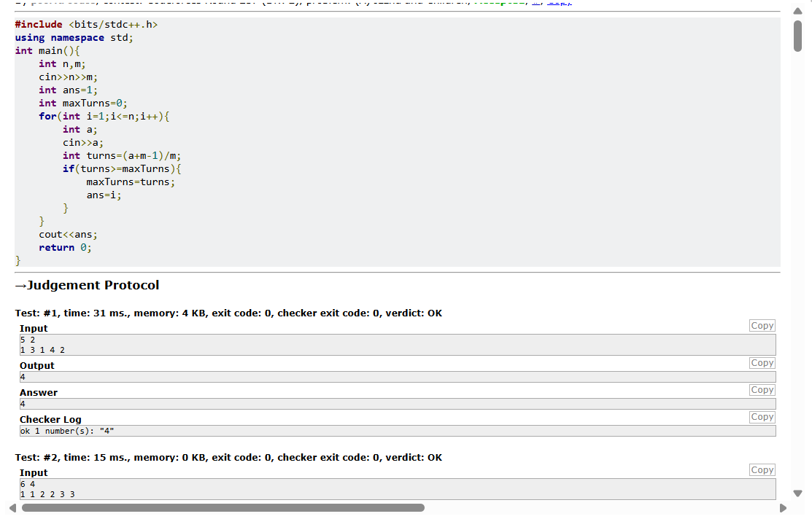
Task: Click inside the Test #2 Input box
Action: 398,489
